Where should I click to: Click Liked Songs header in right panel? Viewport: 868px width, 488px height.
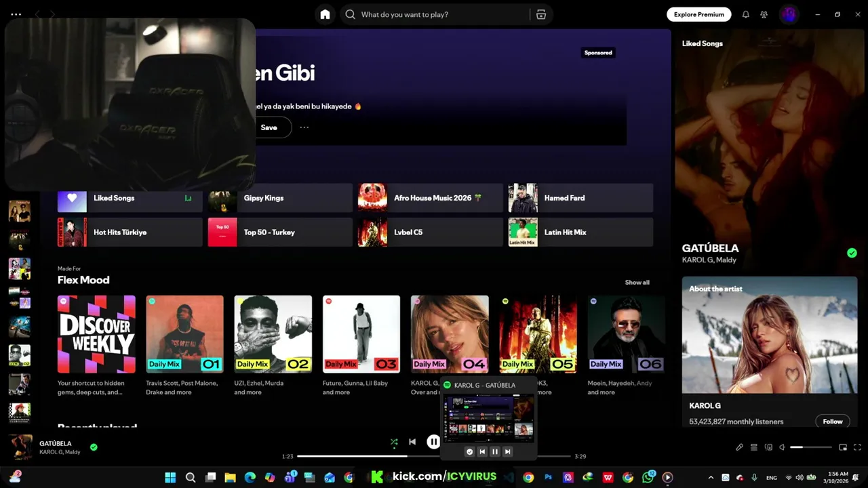point(703,43)
